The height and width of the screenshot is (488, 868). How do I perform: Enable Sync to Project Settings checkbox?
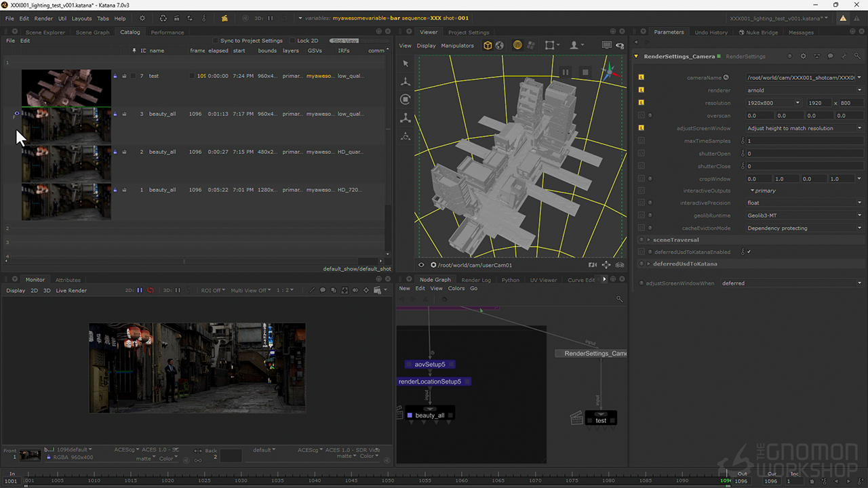[216, 41]
